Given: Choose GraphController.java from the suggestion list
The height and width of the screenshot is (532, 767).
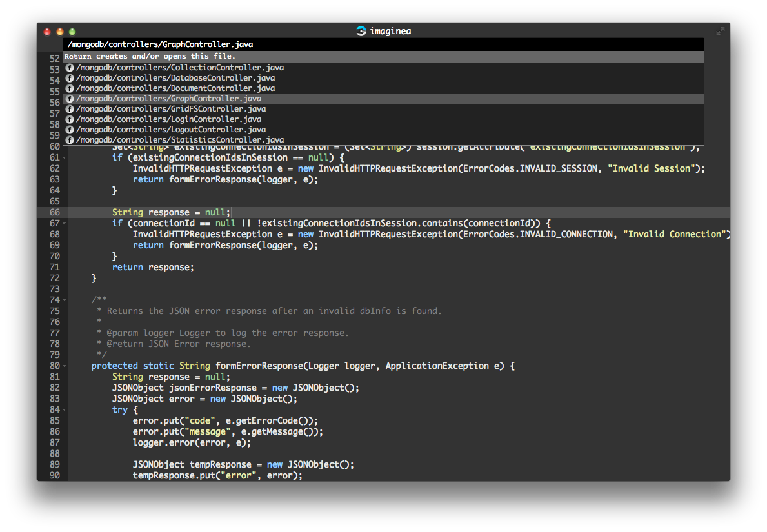Looking at the screenshot, I should [x=168, y=99].
